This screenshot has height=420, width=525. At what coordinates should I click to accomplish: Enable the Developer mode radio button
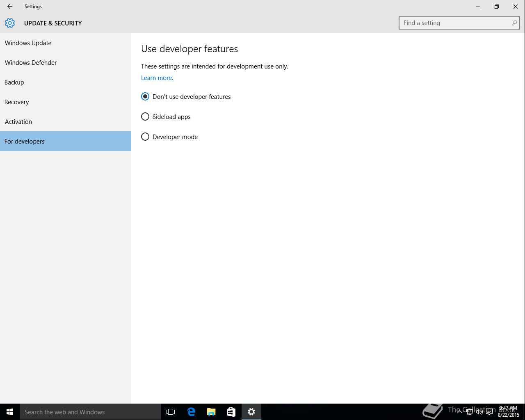pos(145,137)
